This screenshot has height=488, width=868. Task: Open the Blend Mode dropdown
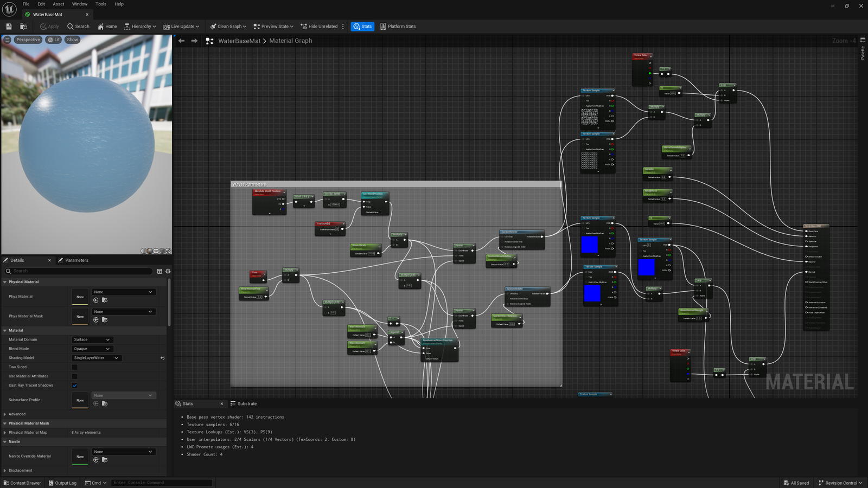point(92,349)
